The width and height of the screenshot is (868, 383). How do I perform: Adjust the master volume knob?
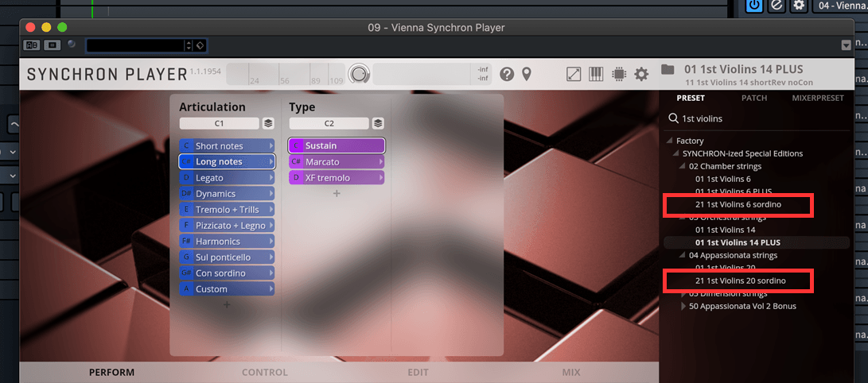pyautogui.click(x=360, y=74)
